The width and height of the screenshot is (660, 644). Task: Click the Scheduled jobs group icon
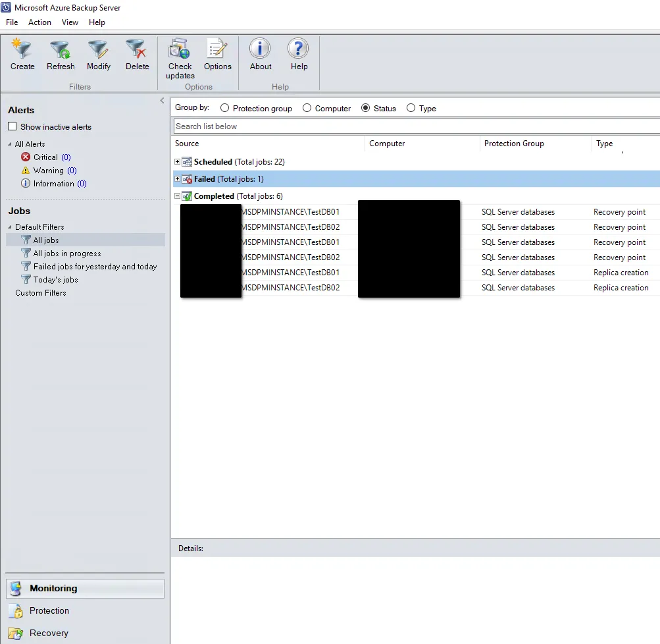(x=187, y=162)
